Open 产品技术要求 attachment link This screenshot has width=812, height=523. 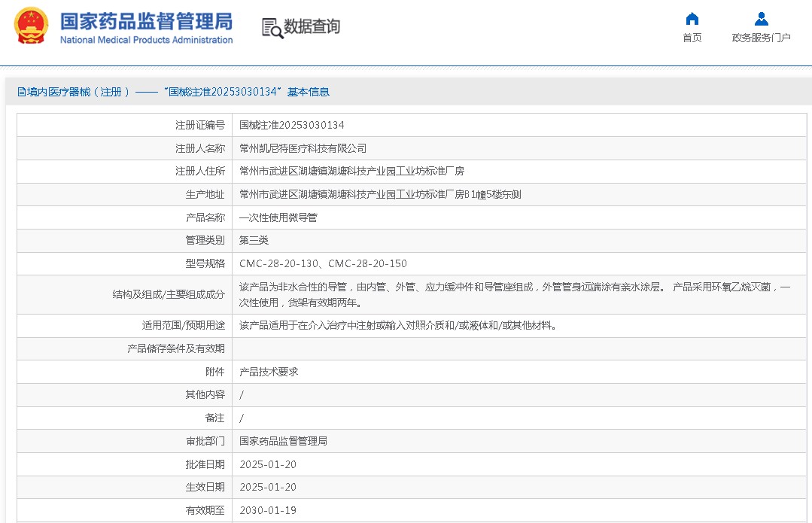tap(269, 372)
